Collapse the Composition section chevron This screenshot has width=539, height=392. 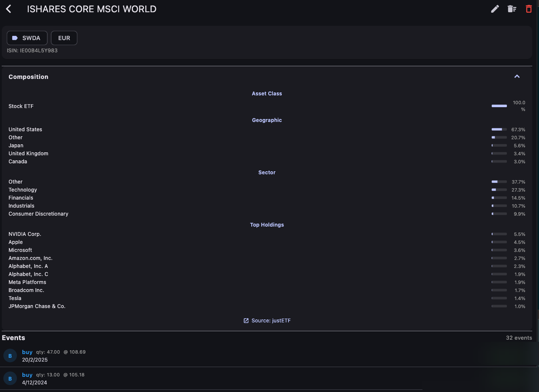[x=517, y=76]
